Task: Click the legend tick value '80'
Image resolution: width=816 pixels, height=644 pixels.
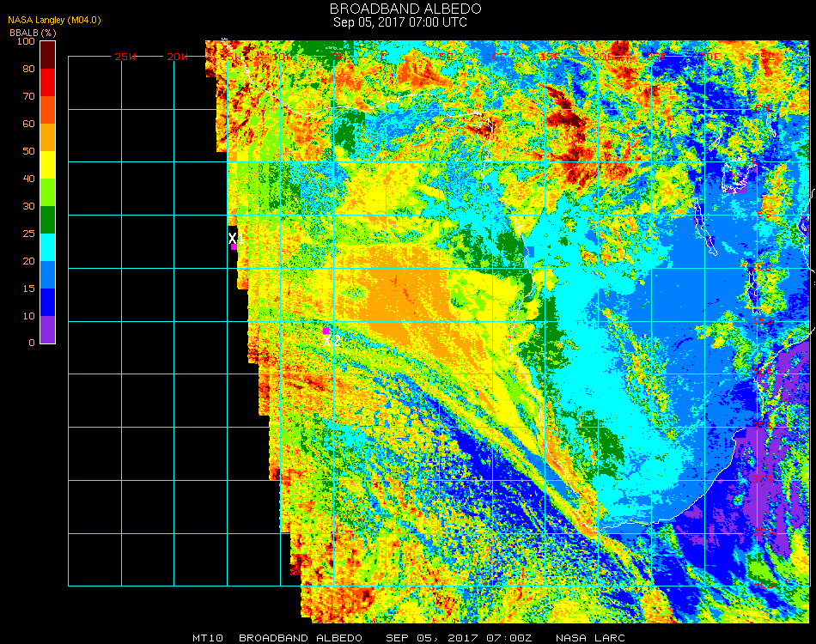Action: pyautogui.click(x=28, y=69)
